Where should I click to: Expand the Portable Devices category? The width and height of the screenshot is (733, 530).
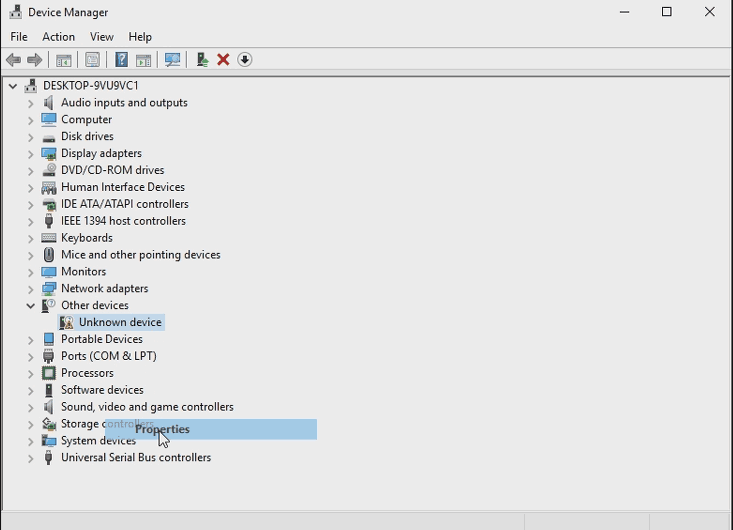pos(30,340)
